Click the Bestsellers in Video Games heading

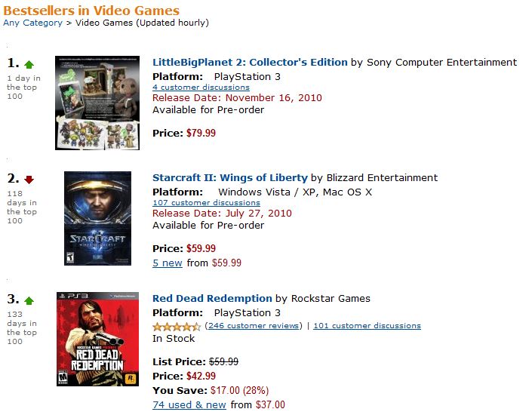point(91,11)
